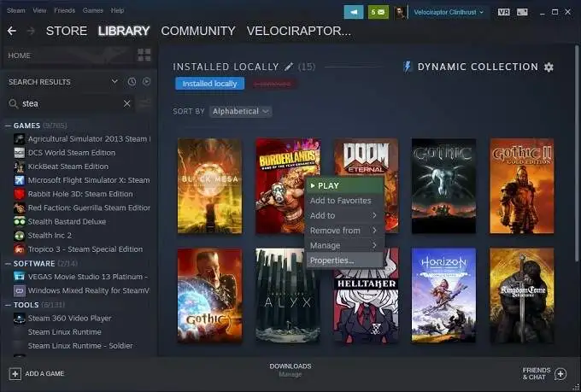Image resolution: width=581 pixels, height=392 pixels.
Task: Click the DCS World Steam Edition icon
Action: pyautogui.click(x=20, y=153)
